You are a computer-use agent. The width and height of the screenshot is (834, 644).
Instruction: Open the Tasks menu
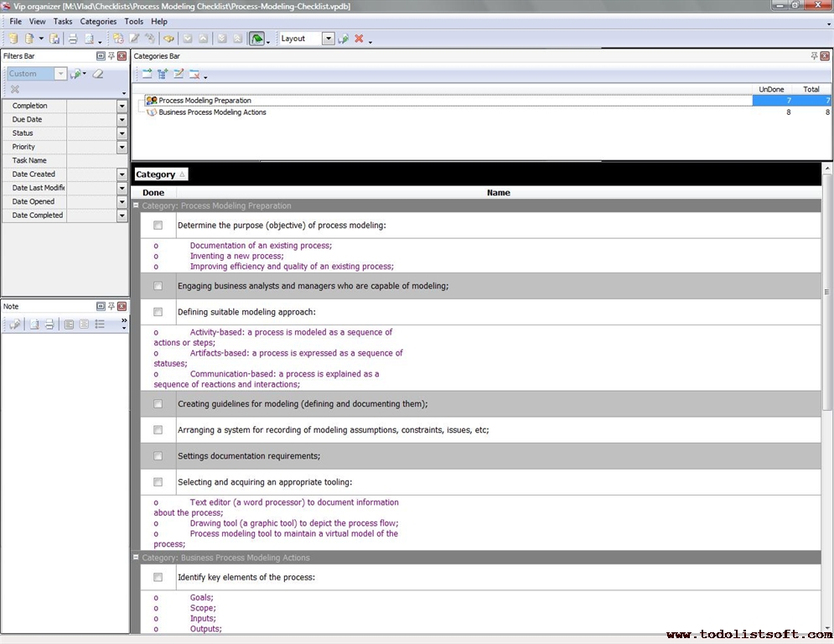63,21
